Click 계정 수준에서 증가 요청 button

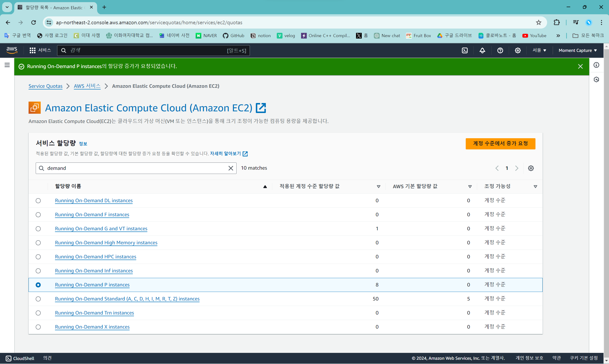(500, 144)
